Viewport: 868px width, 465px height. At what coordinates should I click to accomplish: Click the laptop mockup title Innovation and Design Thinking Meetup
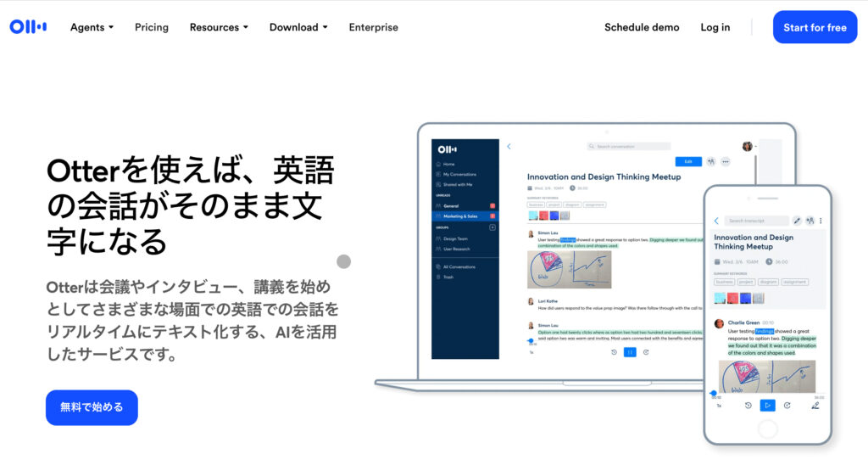[x=604, y=176]
